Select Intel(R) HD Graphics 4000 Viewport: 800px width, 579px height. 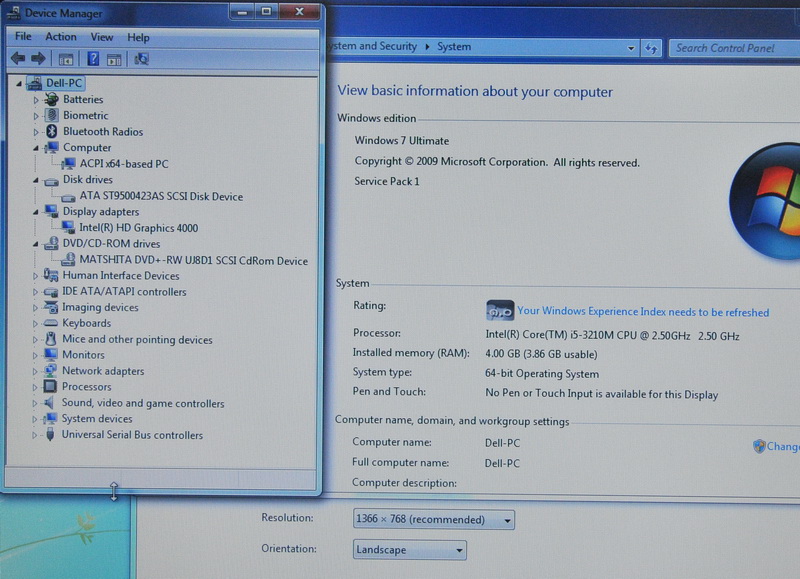(x=139, y=228)
